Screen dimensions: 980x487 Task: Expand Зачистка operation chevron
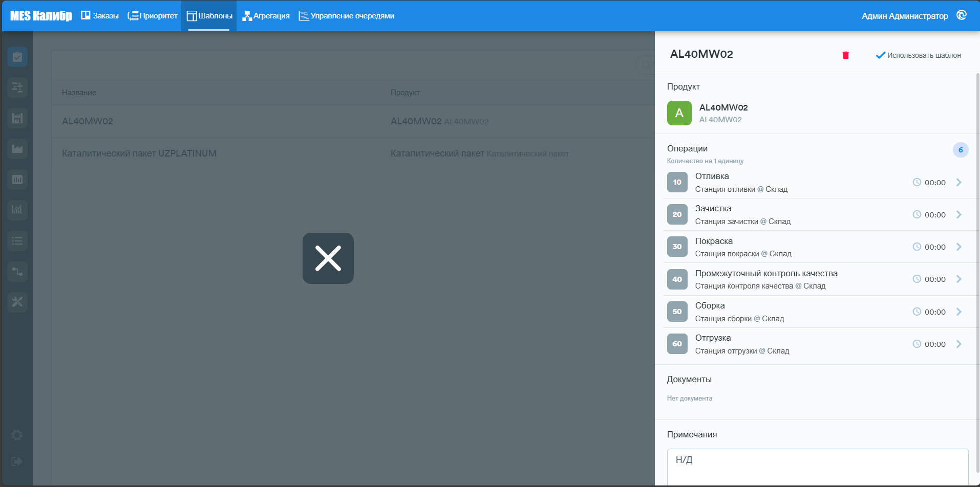(959, 214)
